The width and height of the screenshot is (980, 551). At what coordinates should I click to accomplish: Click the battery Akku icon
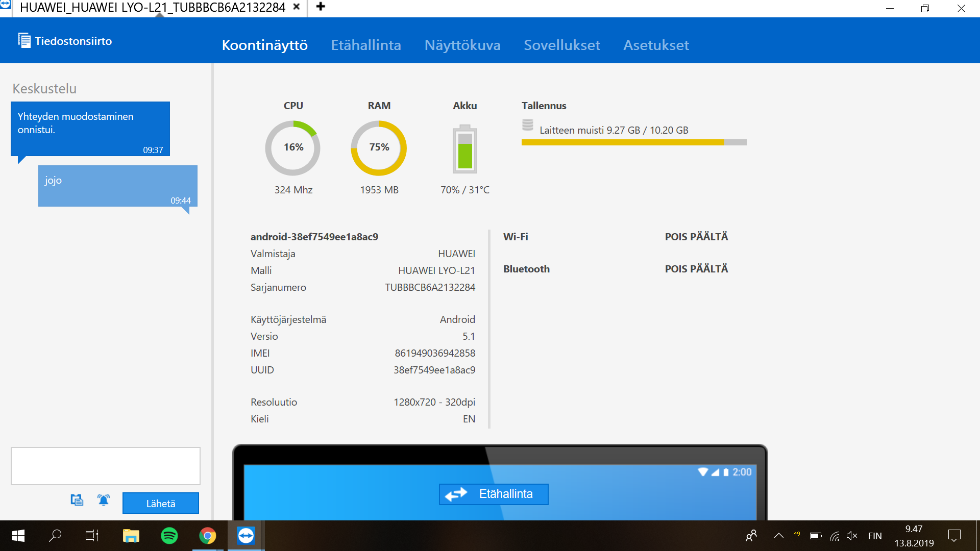click(x=464, y=149)
